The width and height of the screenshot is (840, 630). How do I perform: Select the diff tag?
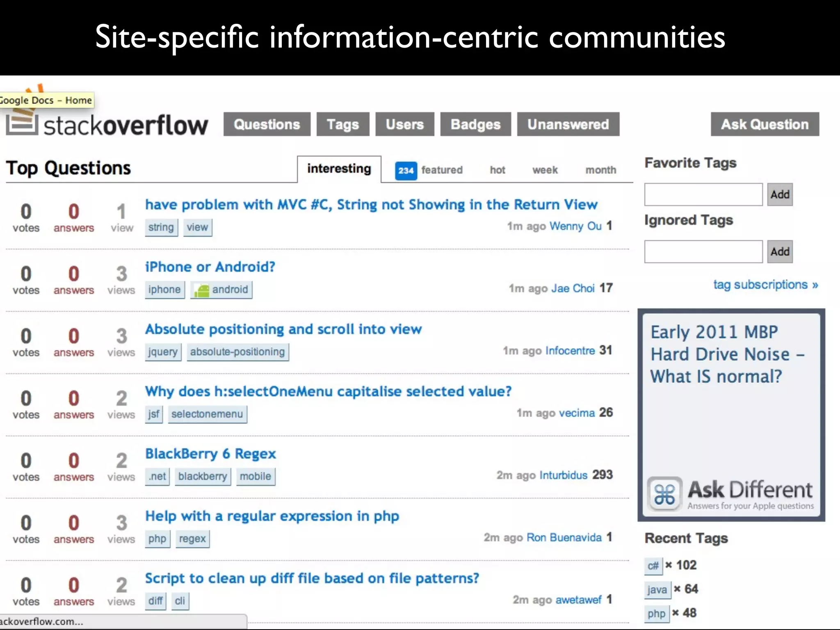coord(155,601)
